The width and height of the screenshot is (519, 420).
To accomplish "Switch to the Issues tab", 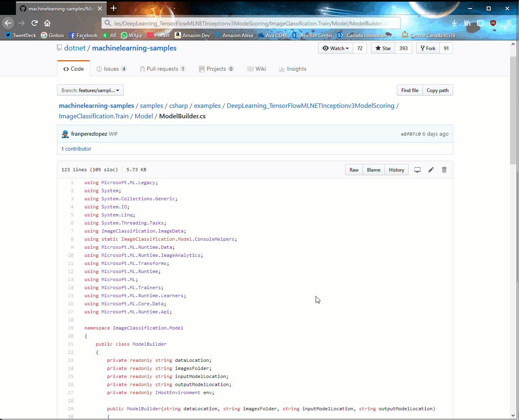I will [112, 69].
